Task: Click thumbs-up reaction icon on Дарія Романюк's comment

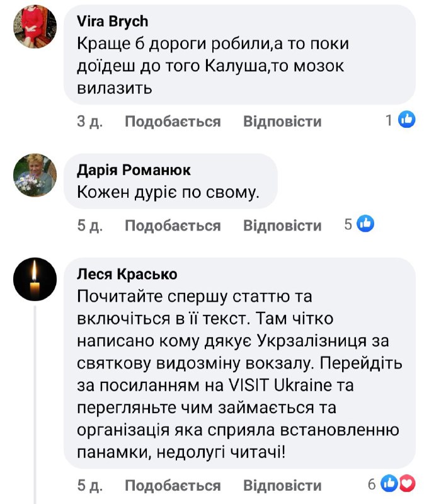Action: [367, 223]
